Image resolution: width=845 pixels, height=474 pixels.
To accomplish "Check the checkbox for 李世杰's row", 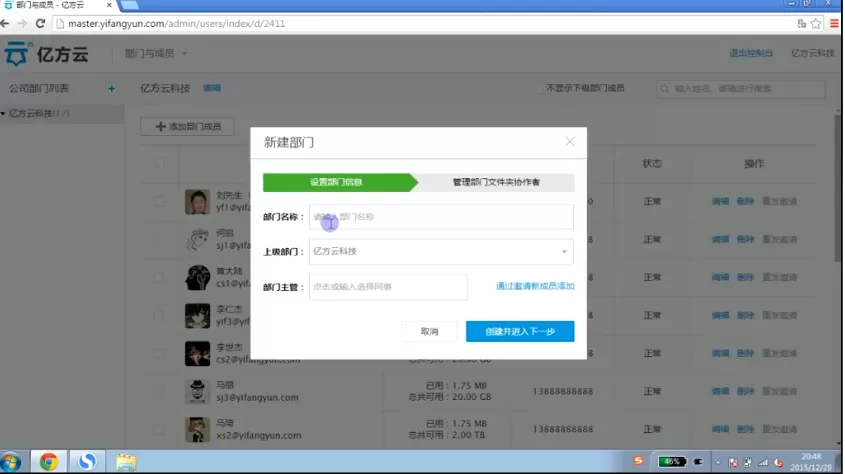I will pyautogui.click(x=159, y=353).
